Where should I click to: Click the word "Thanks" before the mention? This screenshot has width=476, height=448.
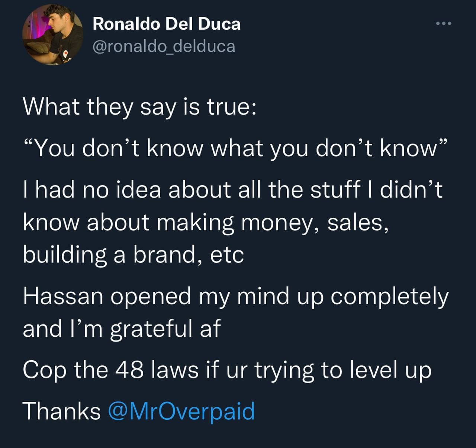click(x=62, y=412)
